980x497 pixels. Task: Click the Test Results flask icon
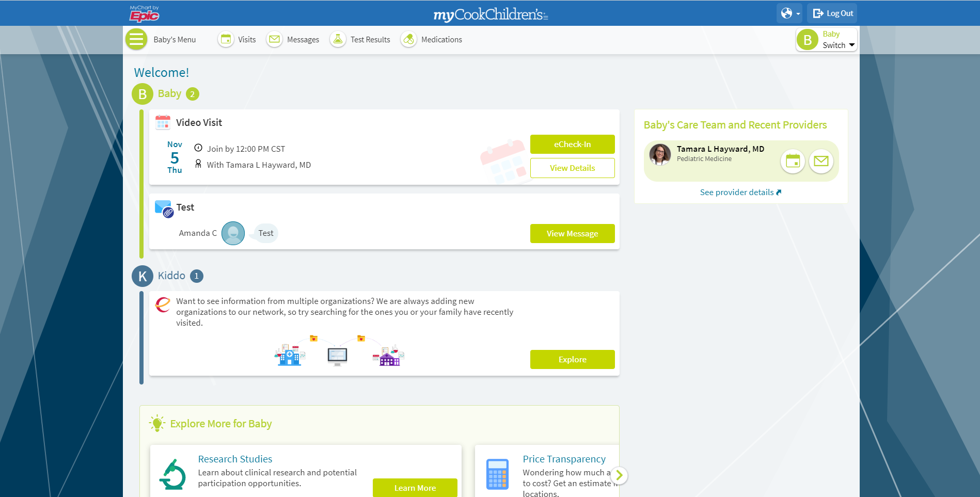click(x=338, y=39)
